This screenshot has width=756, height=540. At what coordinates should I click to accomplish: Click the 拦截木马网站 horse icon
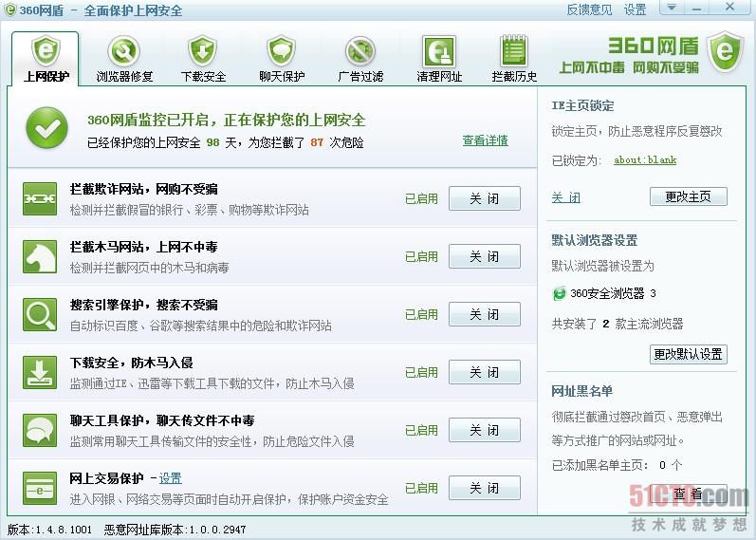(40, 256)
